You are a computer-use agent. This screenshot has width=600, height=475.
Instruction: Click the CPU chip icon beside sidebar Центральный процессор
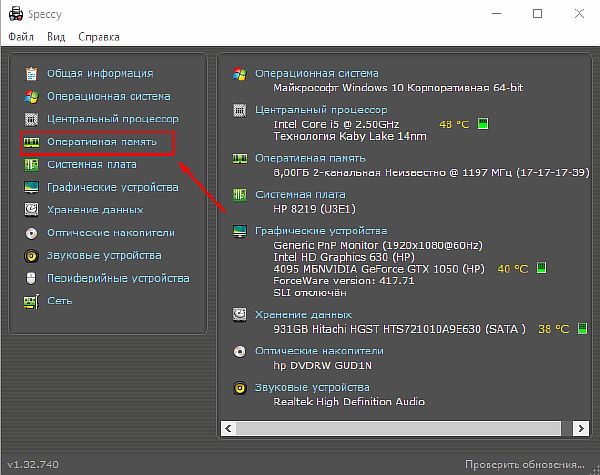coord(31,119)
